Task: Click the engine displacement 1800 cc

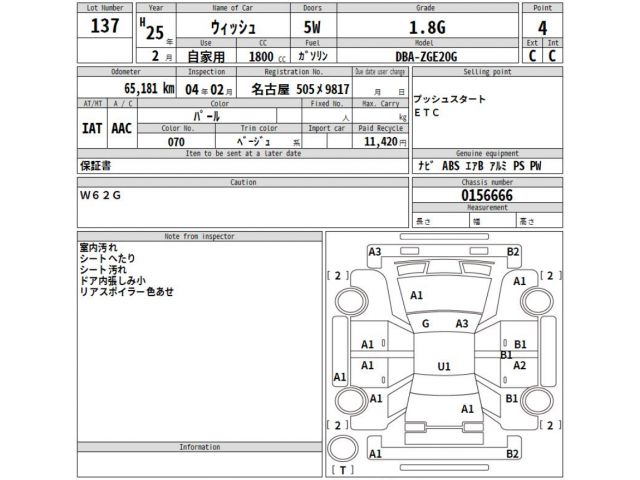Action: (x=267, y=56)
